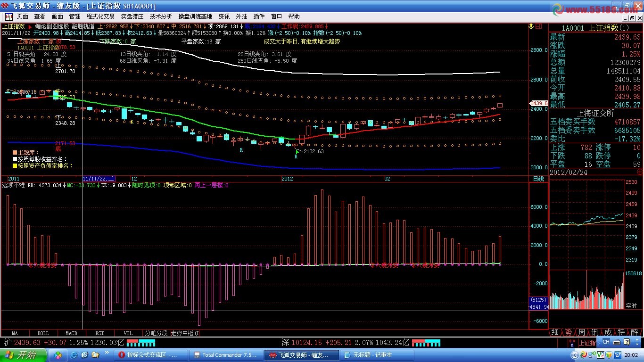Click the anchor icon above the price axis
The image size is (644, 362).
pyautogui.click(x=530, y=26)
